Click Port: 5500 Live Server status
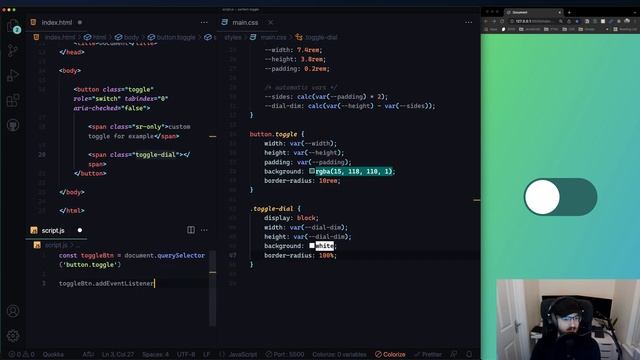This screenshot has height=360, width=640. [x=285, y=354]
